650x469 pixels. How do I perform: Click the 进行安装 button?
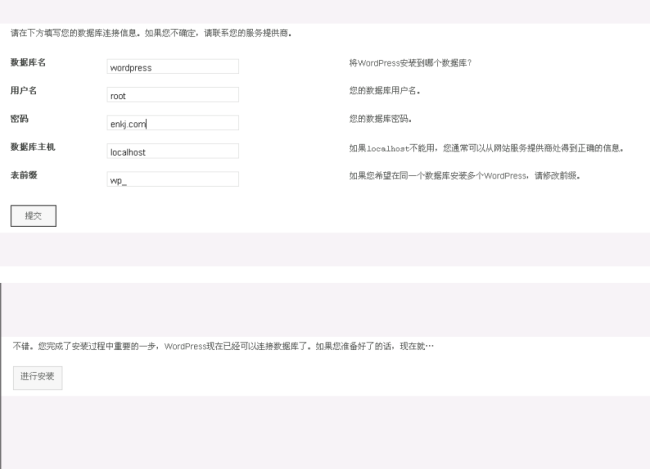point(38,377)
